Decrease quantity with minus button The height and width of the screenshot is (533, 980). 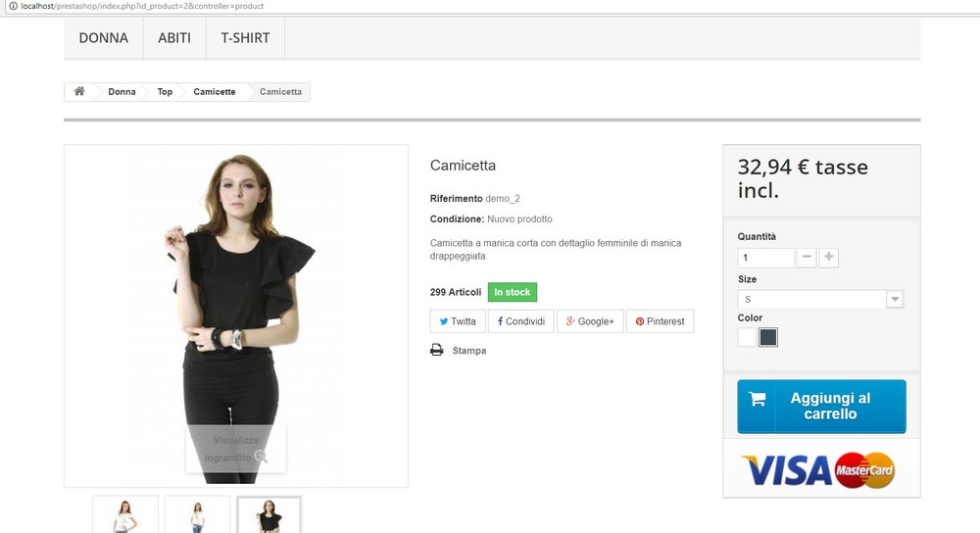tap(807, 257)
